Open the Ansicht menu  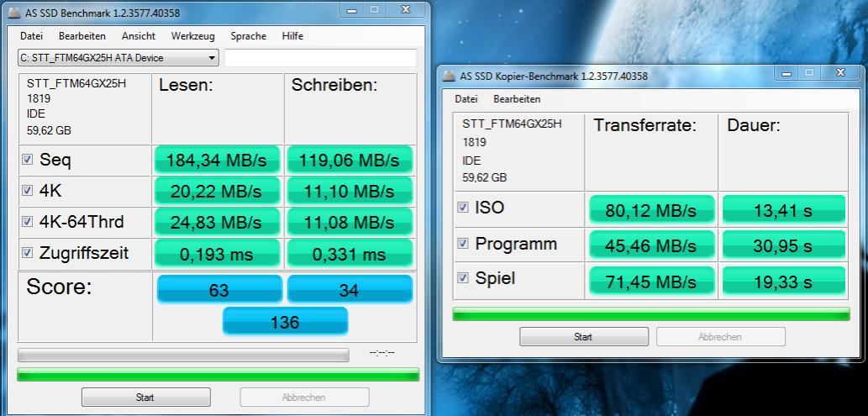(139, 36)
